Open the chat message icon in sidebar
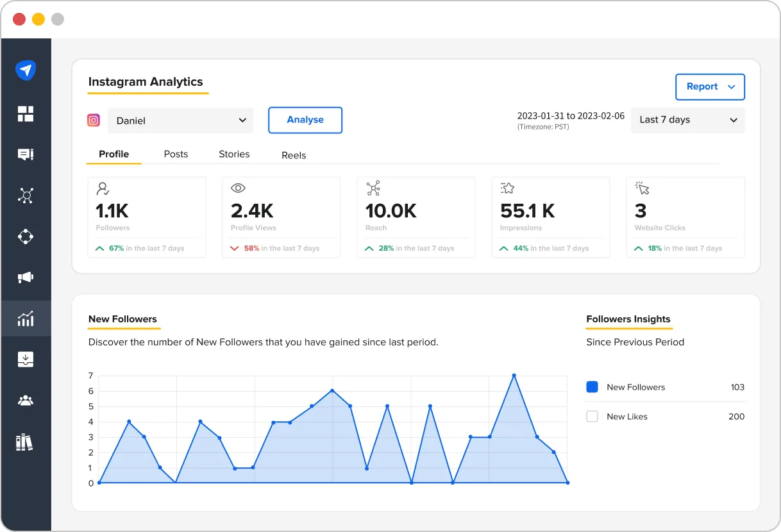Image resolution: width=781 pixels, height=532 pixels. click(x=26, y=154)
